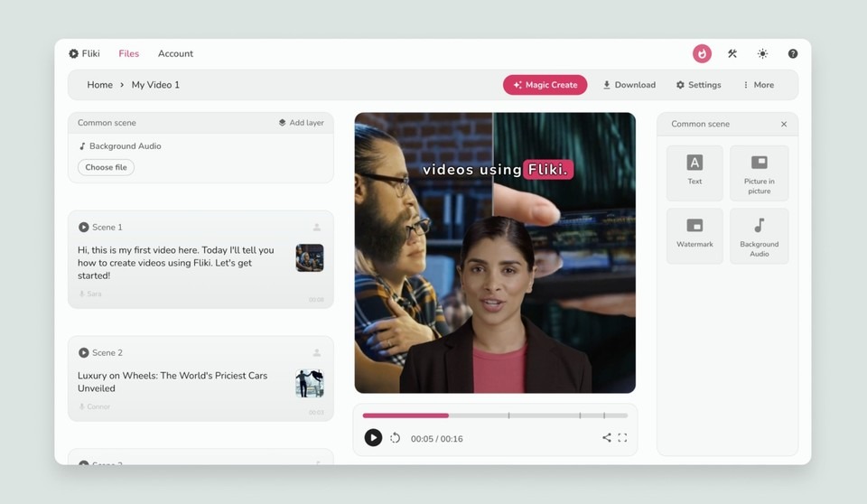Toggle light/dark theme sun icon
The width and height of the screenshot is (867, 504).
[x=762, y=54]
